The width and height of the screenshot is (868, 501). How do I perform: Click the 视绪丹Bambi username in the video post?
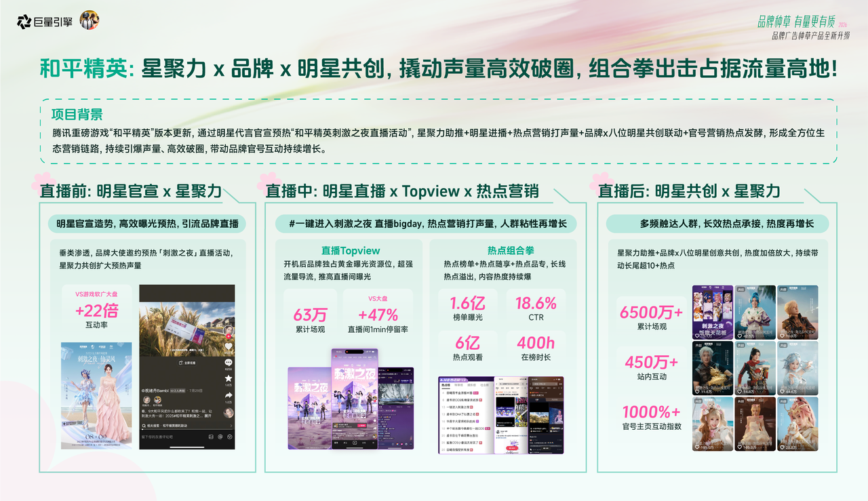[x=155, y=390]
